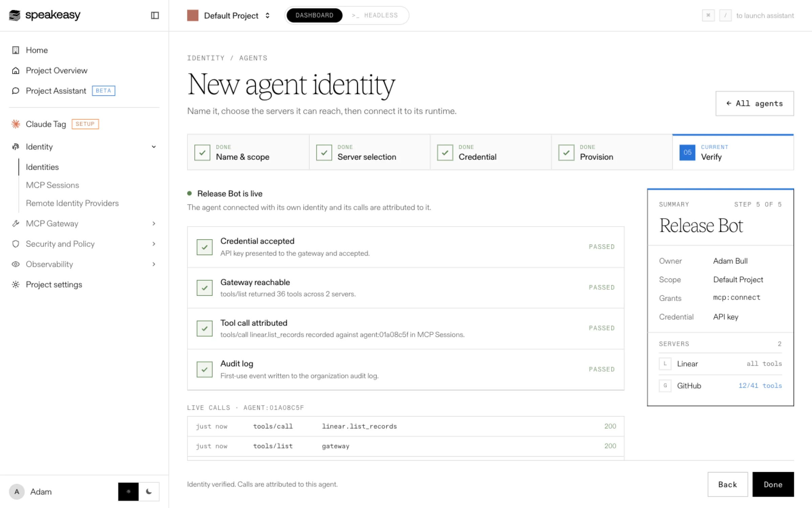Go to the Name & scope step
The image size is (812, 508).
[248, 152]
